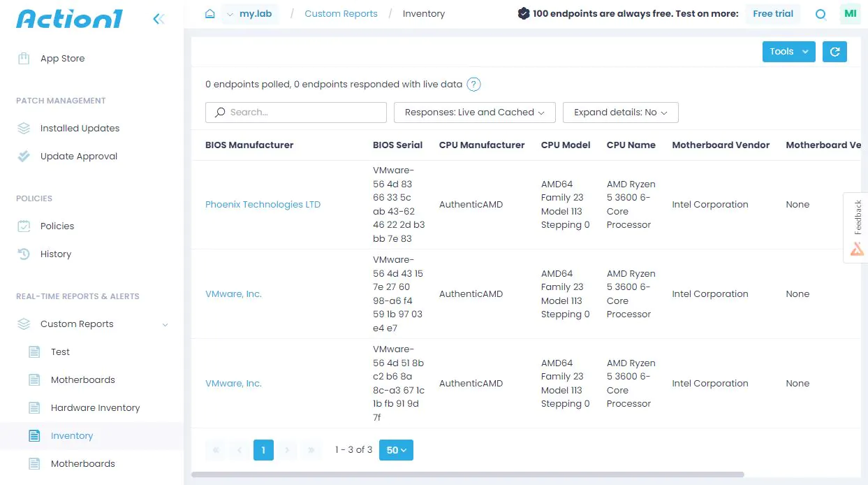Open the App Store icon in the sidebar
The image size is (868, 485).
[24, 58]
